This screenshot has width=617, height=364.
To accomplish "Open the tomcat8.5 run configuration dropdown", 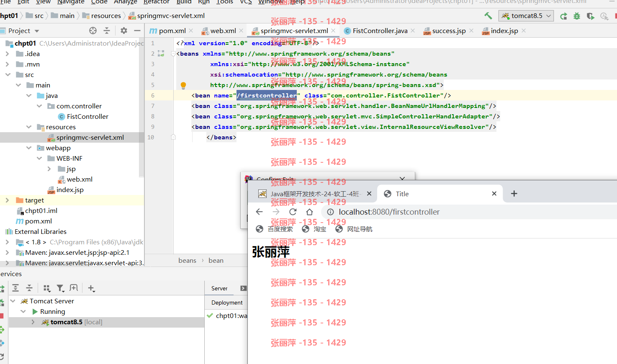I will 526,16.
